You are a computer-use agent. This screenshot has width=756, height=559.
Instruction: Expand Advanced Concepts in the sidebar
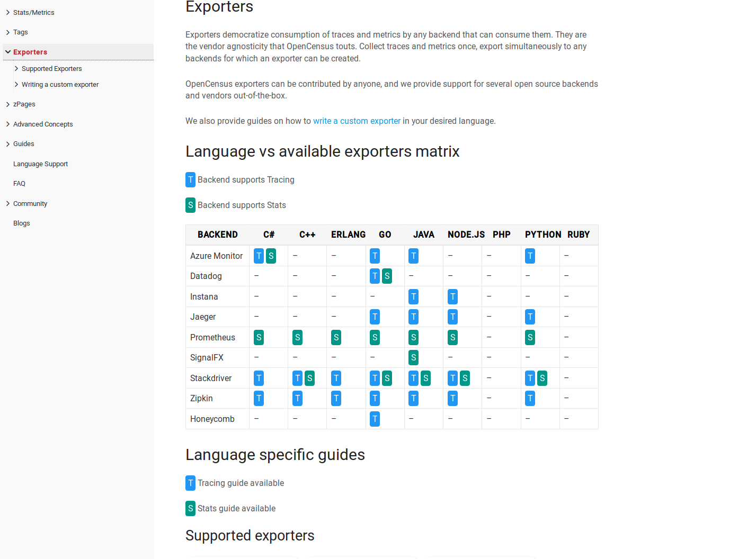point(43,124)
